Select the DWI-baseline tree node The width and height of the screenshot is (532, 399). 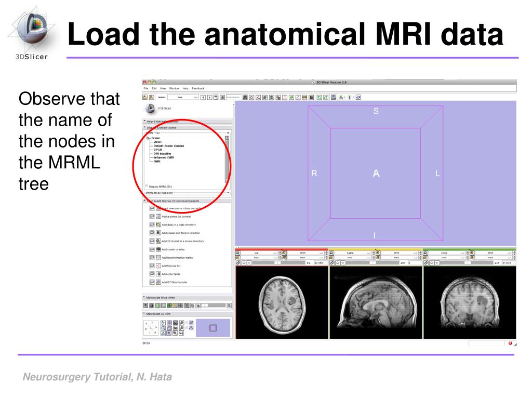[x=162, y=154]
